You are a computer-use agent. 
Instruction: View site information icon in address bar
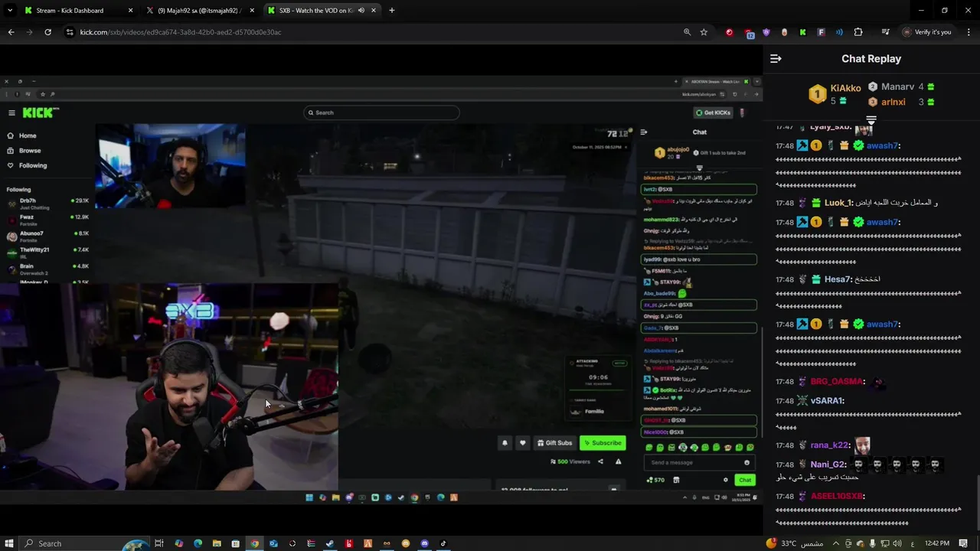[70, 32]
